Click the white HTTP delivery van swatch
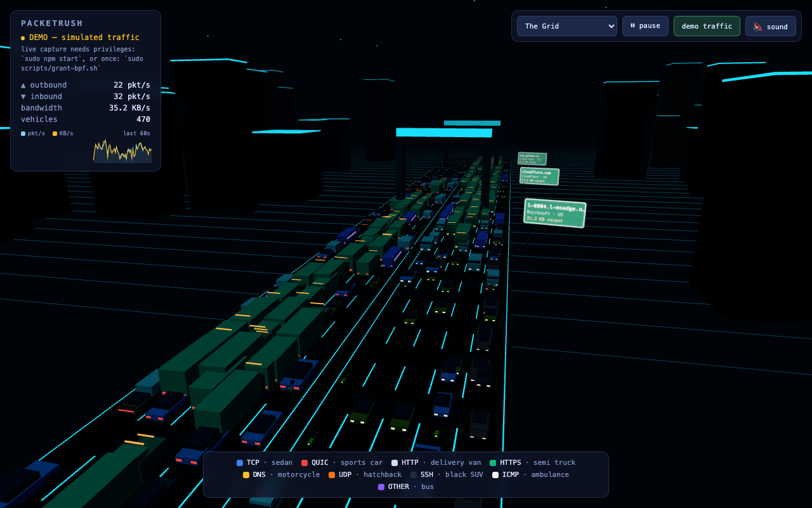This screenshot has width=812, height=508. [395, 463]
